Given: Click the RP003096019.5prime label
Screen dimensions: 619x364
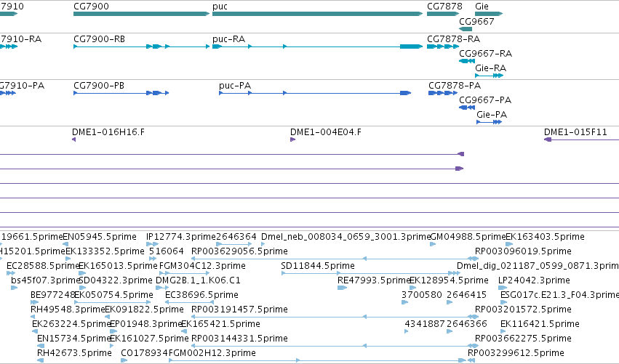Looking at the screenshot, I should pos(523,251).
